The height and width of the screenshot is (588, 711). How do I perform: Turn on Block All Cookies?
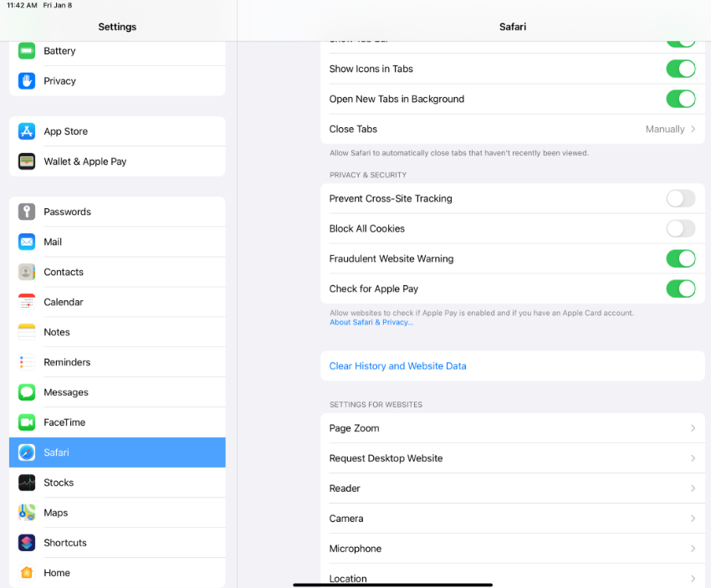pos(680,228)
